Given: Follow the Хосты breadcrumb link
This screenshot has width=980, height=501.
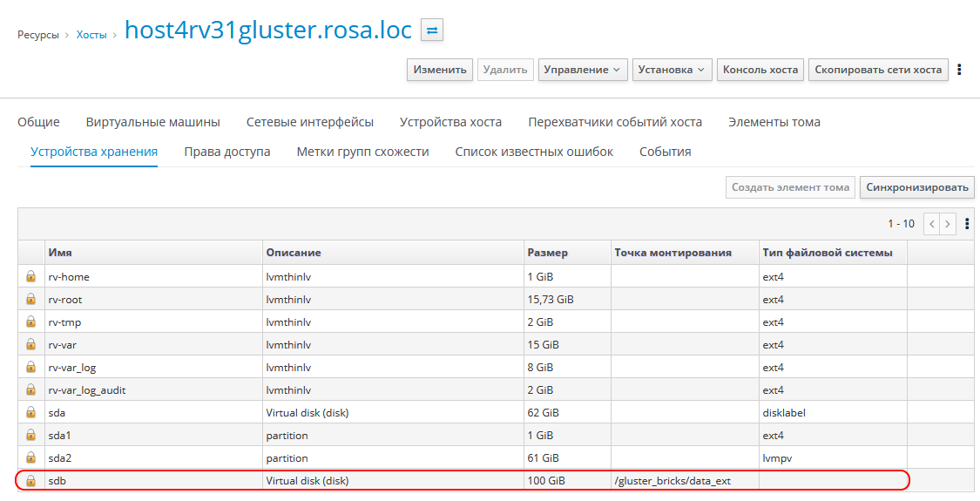Looking at the screenshot, I should click(x=91, y=35).
